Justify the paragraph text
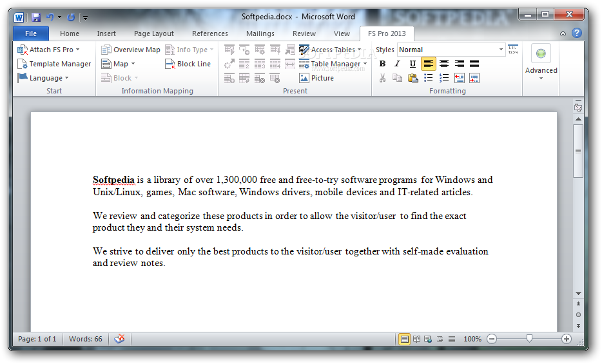 (474, 64)
